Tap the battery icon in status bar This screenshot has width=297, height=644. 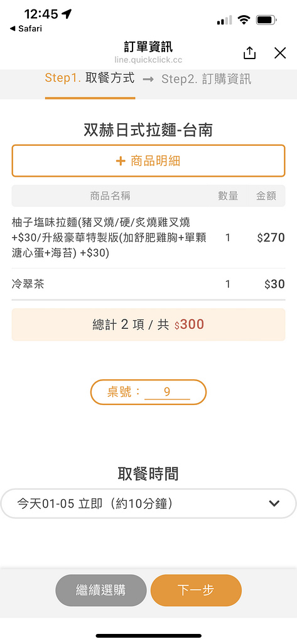point(267,19)
